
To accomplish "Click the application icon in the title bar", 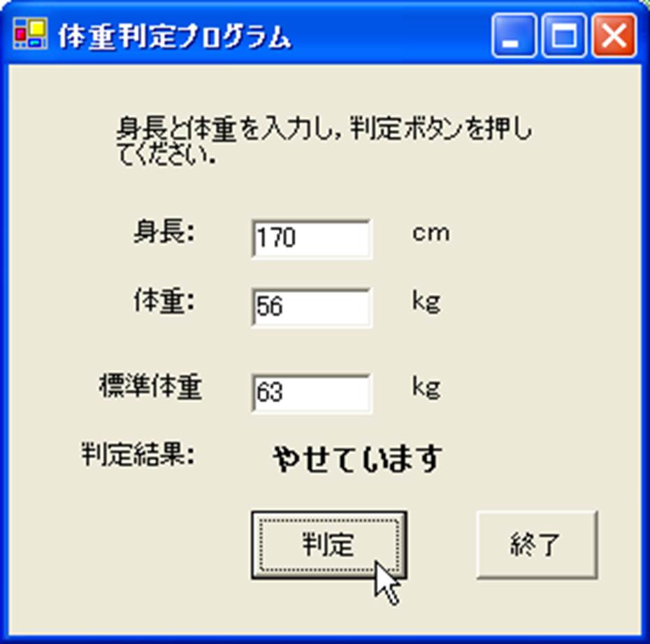I will pyautogui.click(x=30, y=34).
